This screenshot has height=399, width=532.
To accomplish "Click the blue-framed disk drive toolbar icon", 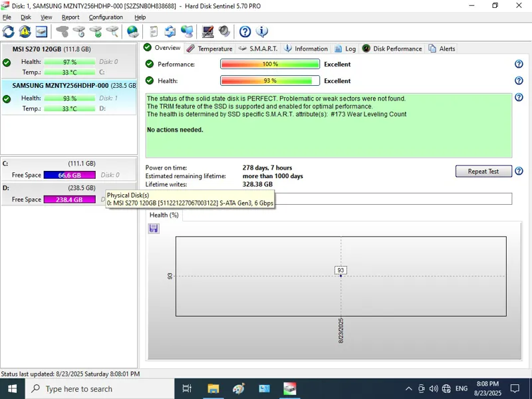I will [42, 31].
